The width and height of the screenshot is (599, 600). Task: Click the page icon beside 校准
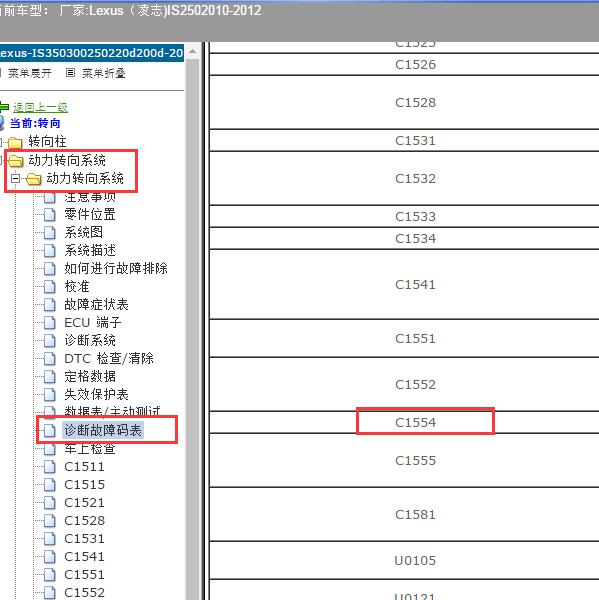[49, 287]
